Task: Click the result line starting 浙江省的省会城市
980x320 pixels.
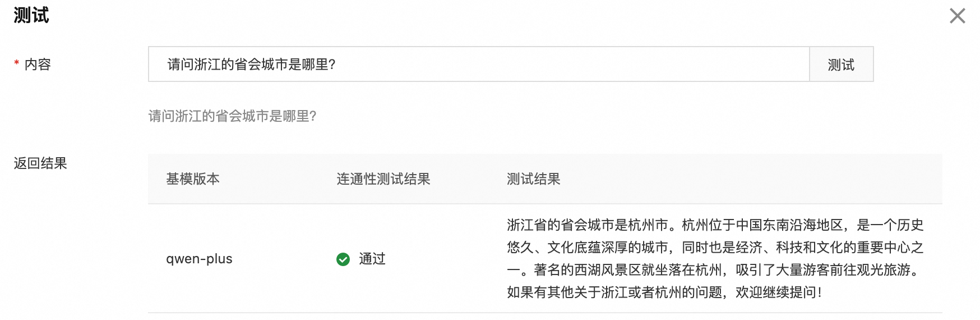Action: pos(715,225)
